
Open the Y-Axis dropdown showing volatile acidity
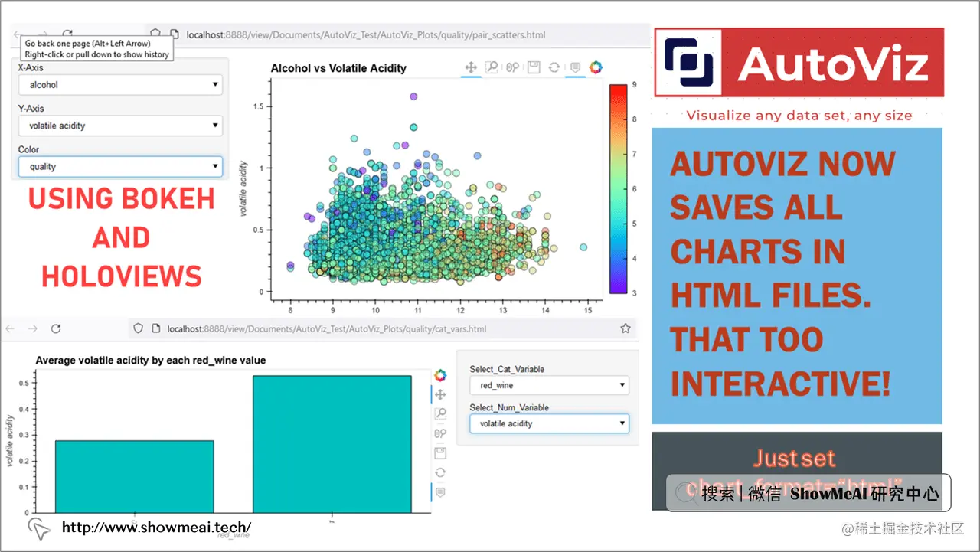point(120,126)
